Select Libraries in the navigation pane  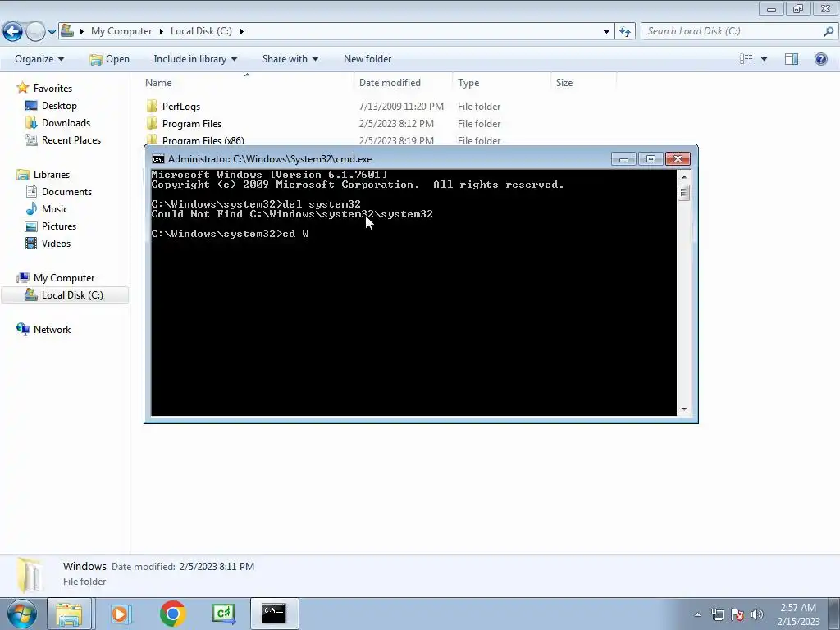(x=52, y=174)
